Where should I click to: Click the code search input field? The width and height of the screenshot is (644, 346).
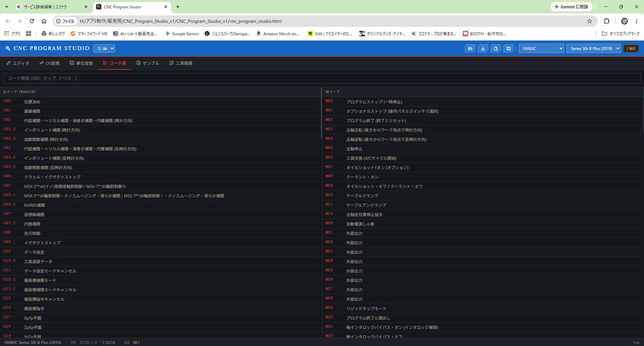322,78
